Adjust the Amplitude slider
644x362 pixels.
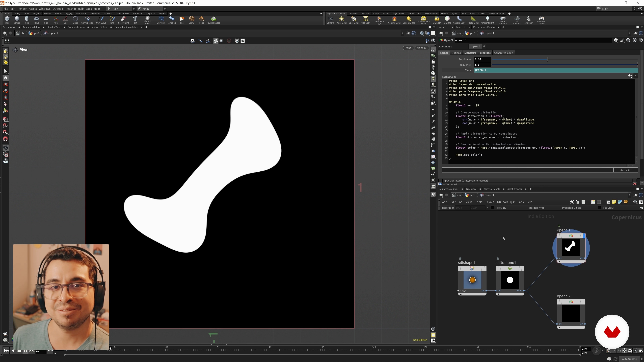coord(547,59)
